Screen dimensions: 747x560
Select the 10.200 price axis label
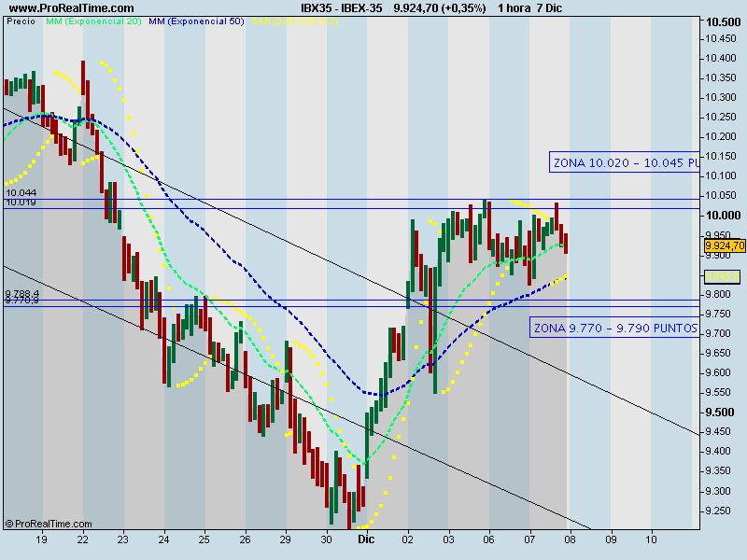[x=721, y=136]
